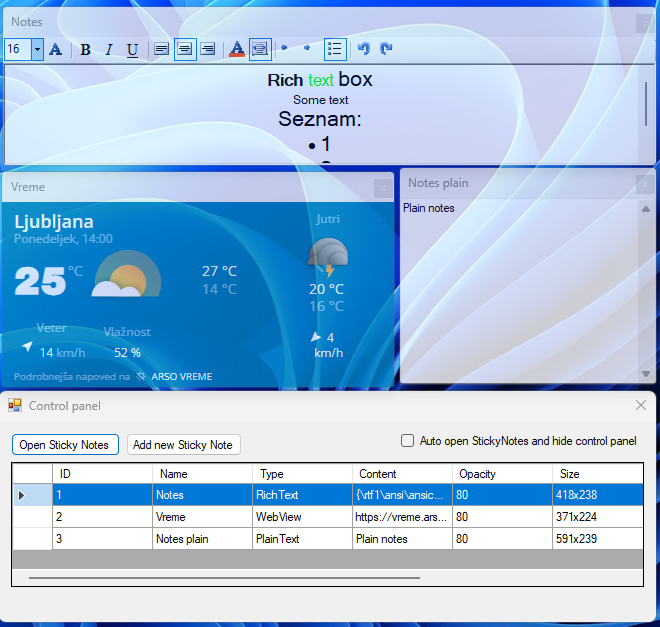Enable Auto open StickyNotes checkbox
The height and width of the screenshot is (627, 660).
(x=407, y=441)
